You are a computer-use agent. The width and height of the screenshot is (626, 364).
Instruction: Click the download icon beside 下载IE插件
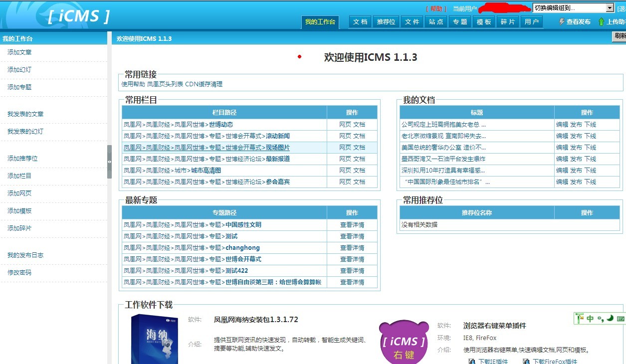[x=472, y=361]
